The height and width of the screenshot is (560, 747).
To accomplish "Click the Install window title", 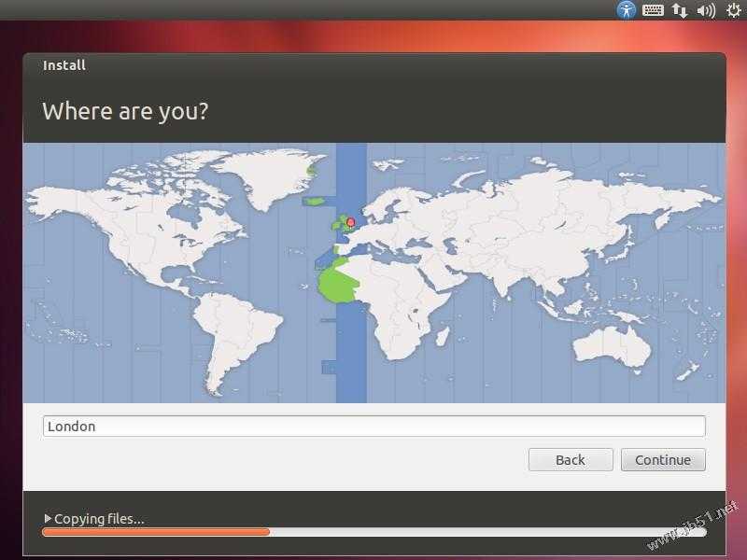I will [64, 65].
